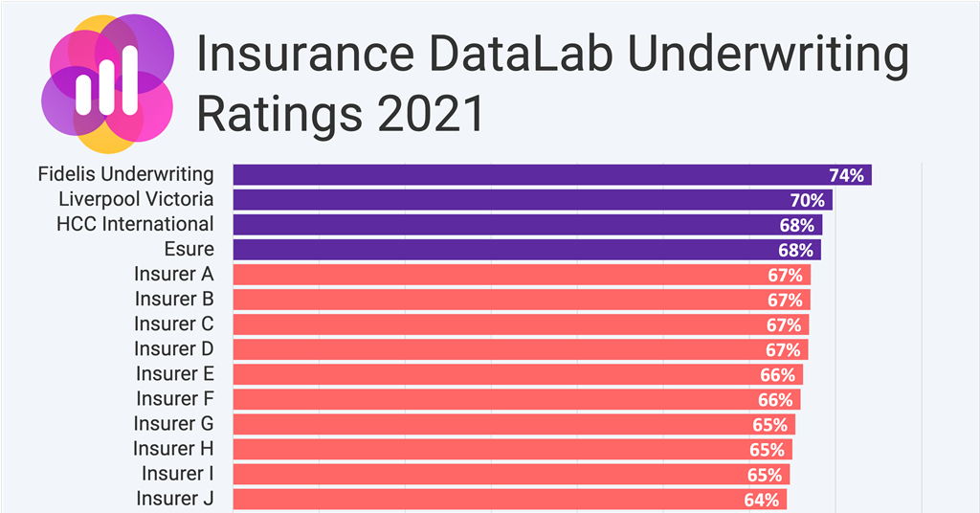
Task: Click the Liverpool Victoria label
Action: pos(136,200)
